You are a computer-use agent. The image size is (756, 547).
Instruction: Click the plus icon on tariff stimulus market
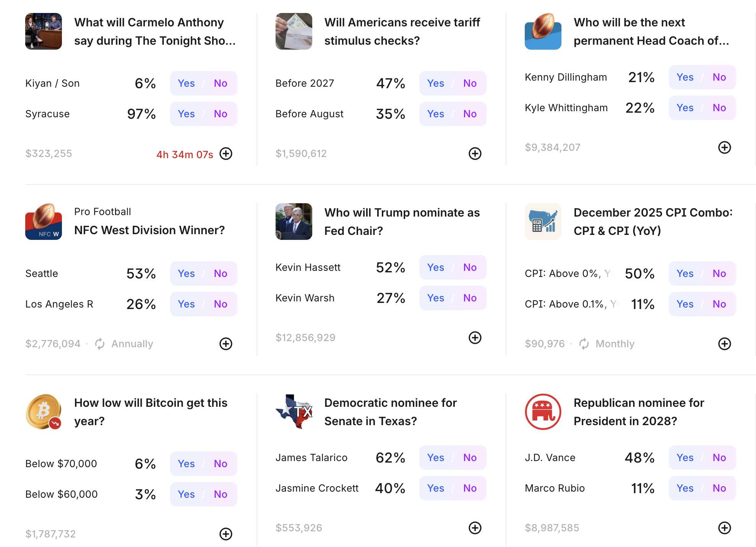[x=475, y=154]
